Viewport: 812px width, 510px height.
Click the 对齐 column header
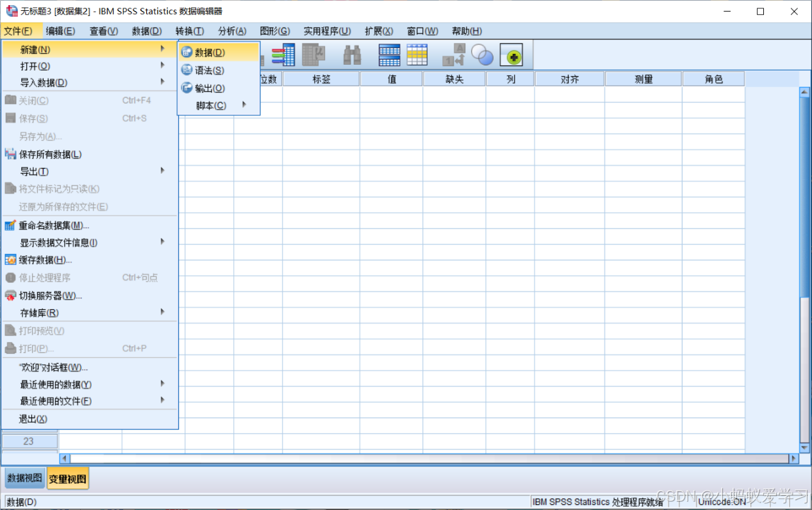pos(570,79)
